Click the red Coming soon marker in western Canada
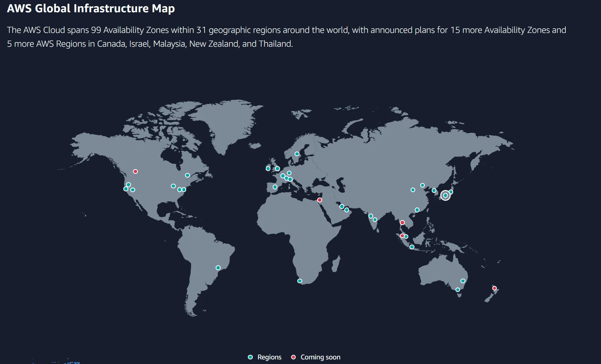The width and height of the screenshot is (601, 364). point(135,171)
